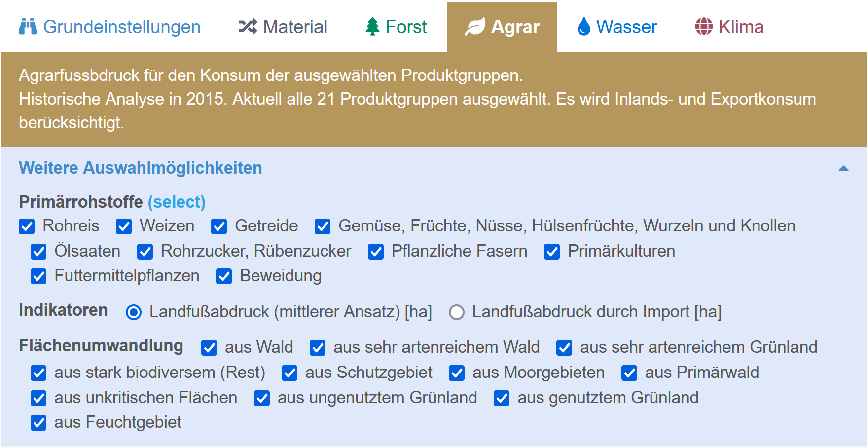Click the Weitere Auswahlmöglichkeiten heading

(141, 168)
